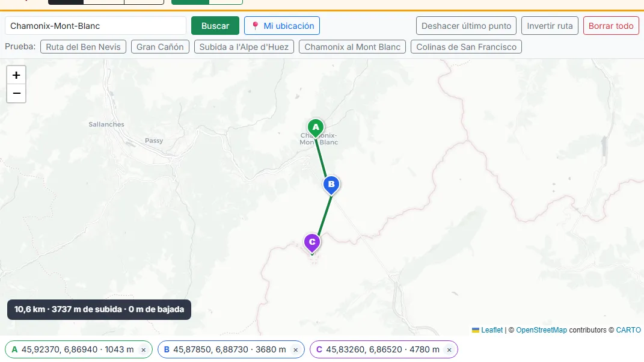Click the route summary showing 10,6 km
The image size is (644, 362).
click(99, 310)
